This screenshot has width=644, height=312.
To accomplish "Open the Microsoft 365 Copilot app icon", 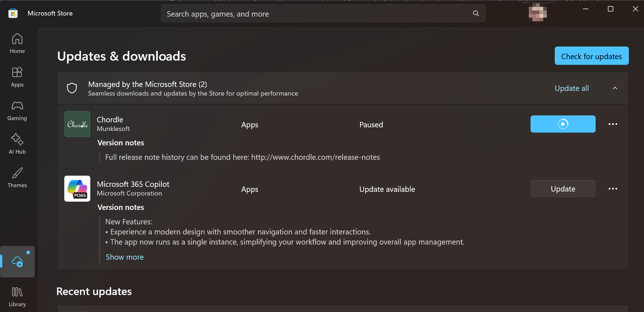I will [77, 189].
